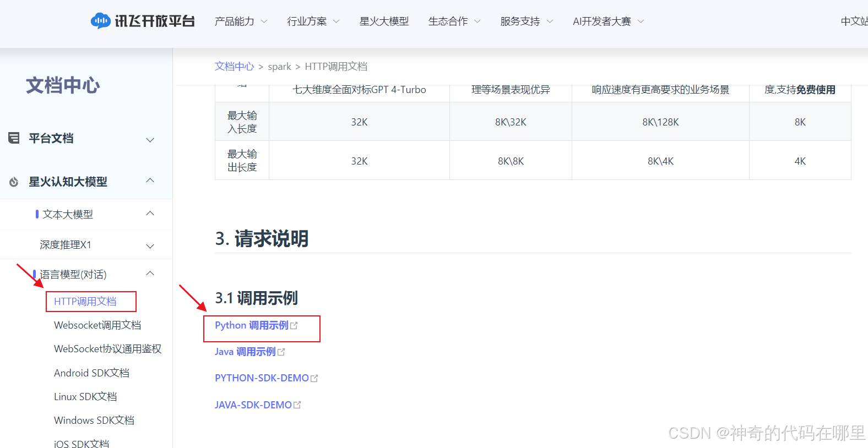868x448 pixels.
Task: Click 深度推理X1 sidebar item
Action: coord(66,245)
